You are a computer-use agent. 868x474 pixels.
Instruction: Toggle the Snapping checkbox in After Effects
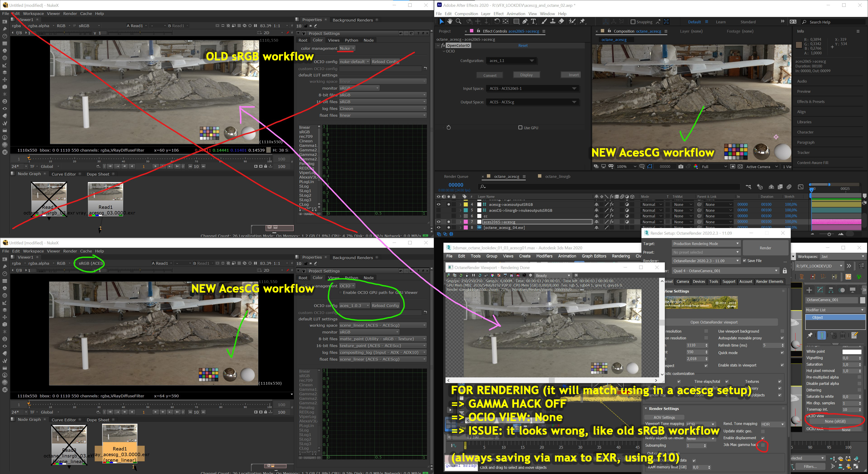click(x=633, y=22)
